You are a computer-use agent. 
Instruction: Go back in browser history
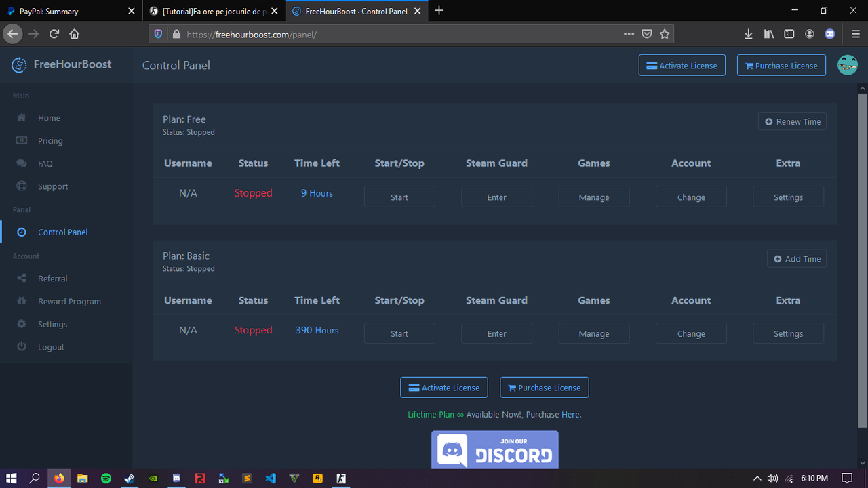coord(13,34)
